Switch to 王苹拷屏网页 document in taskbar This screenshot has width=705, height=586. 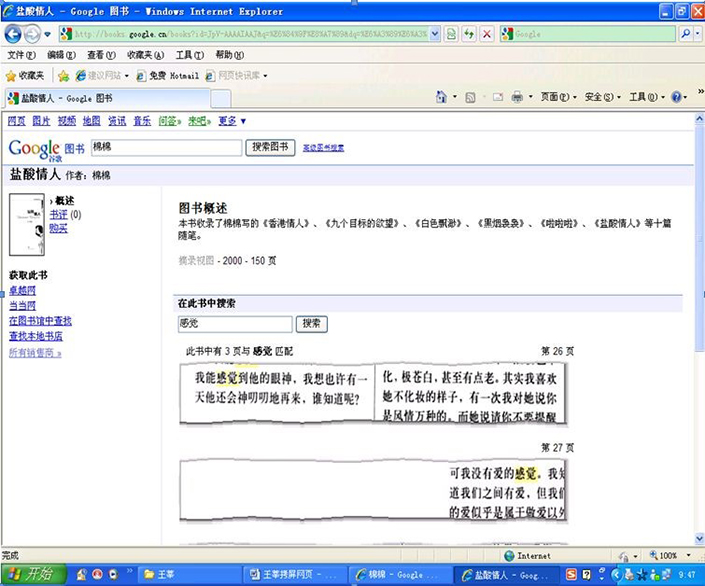click(x=296, y=575)
